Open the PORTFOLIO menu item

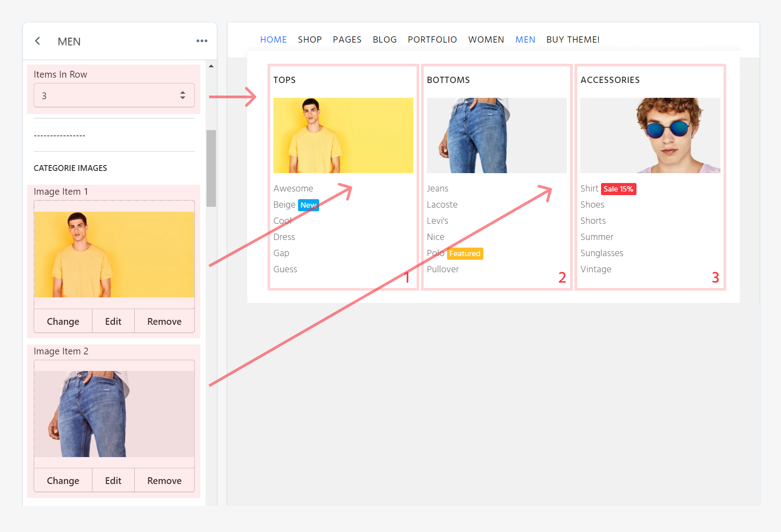(x=432, y=39)
